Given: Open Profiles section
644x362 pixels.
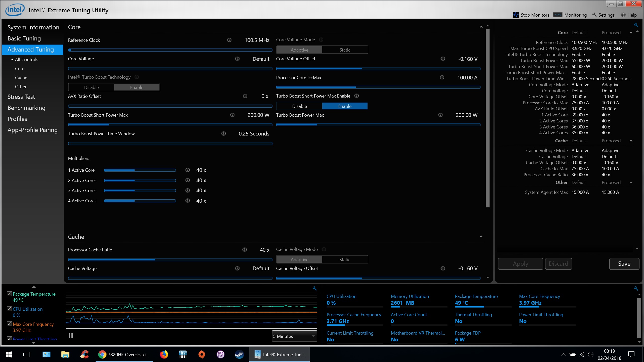Looking at the screenshot, I should [17, 119].
